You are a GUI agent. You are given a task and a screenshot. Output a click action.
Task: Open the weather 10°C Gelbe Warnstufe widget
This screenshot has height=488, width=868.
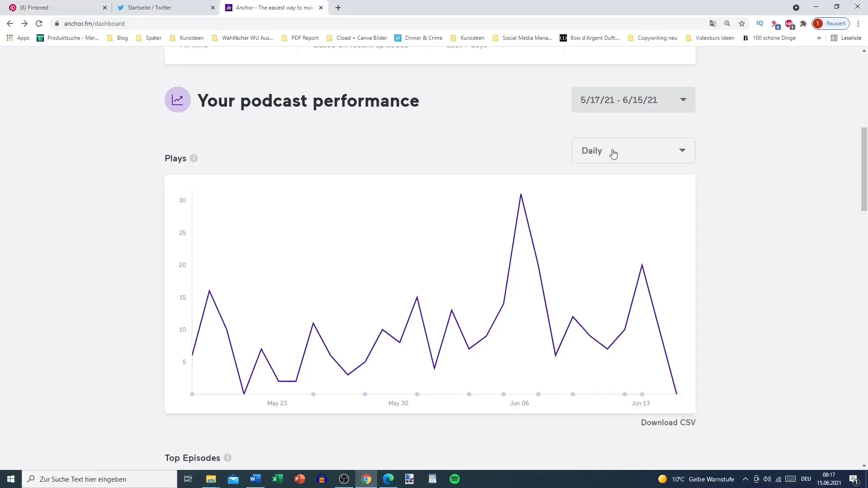(x=696, y=479)
